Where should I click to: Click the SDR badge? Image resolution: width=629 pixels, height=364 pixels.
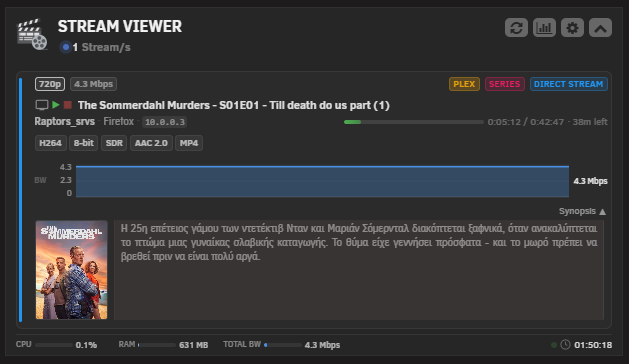tap(114, 143)
